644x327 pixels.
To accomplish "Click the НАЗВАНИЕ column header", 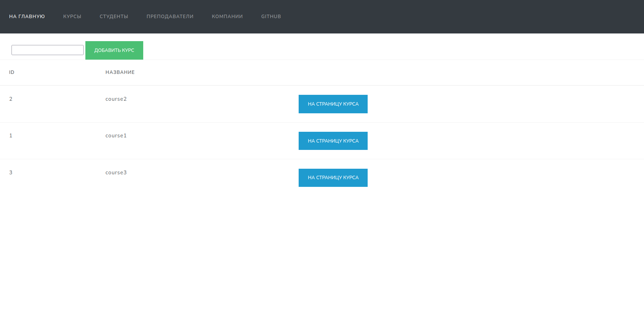I will [120, 72].
